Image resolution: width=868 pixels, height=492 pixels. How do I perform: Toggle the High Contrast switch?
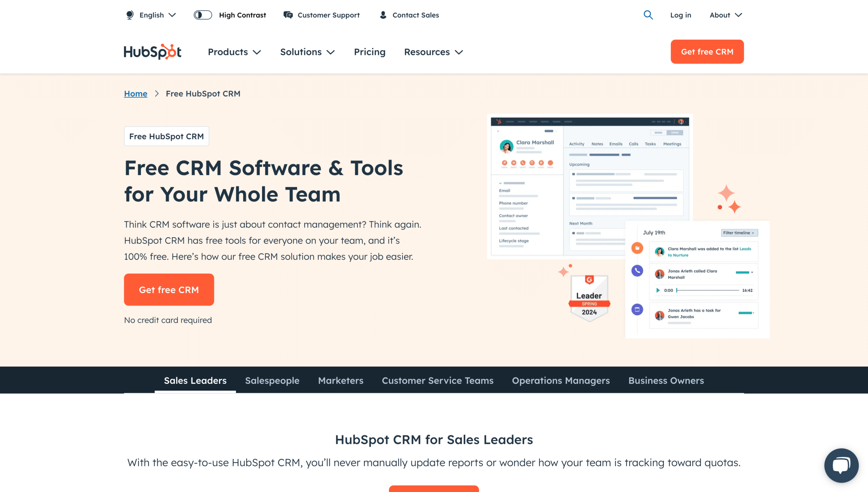(x=203, y=15)
